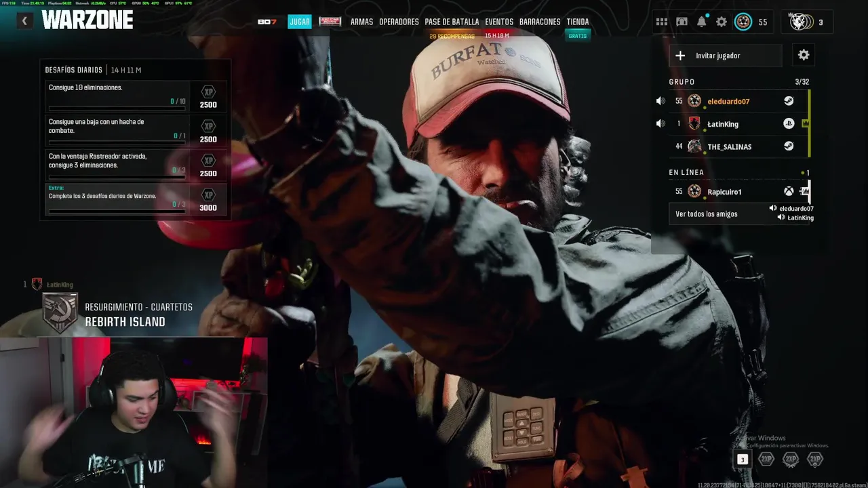The image size is (868, 488).
Task: Click the XP badge for hacha de combate challenge
Action: click(x=208, y=126)
